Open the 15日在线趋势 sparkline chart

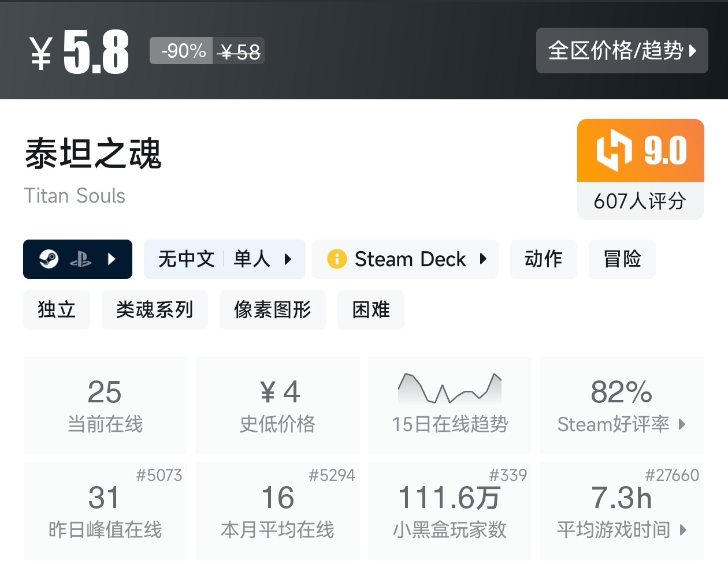click(x=450, y=389)
